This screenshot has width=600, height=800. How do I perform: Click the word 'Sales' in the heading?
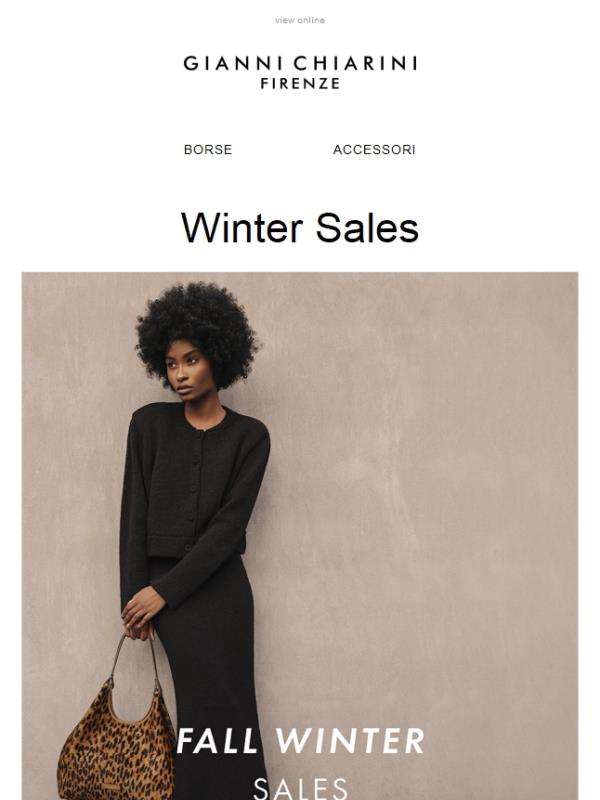click(x=367, y=228)
